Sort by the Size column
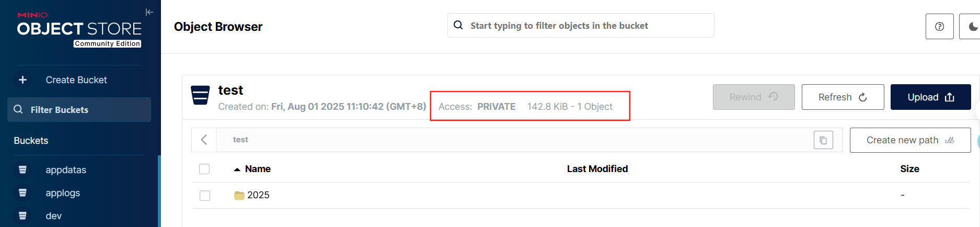Viewport: 980px width, 227px height. coord(909,169)
